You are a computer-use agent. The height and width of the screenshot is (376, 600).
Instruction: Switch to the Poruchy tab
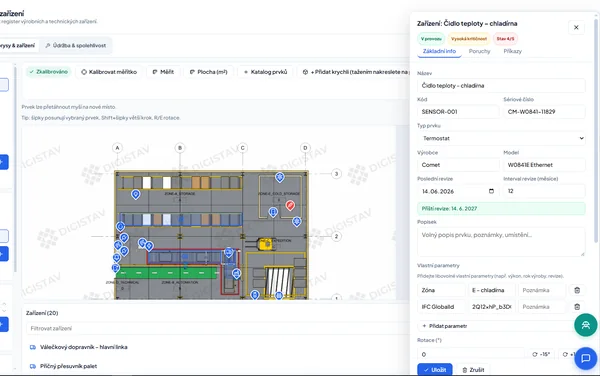[479, 51]
